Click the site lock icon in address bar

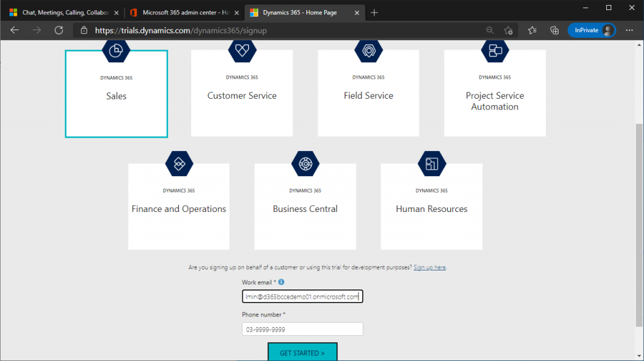tap(84, 30)
